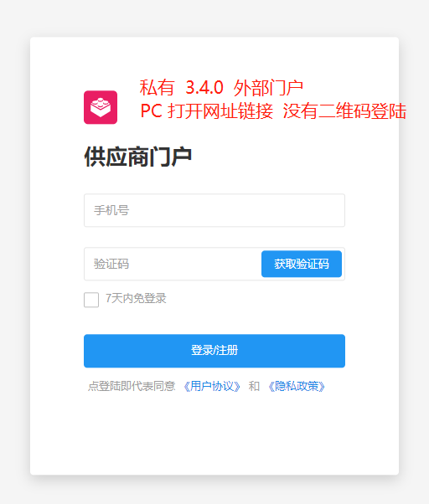Screen dimensions: 429x504
Task: Open the 《隐私政策》 link
Action: [297, 386]
